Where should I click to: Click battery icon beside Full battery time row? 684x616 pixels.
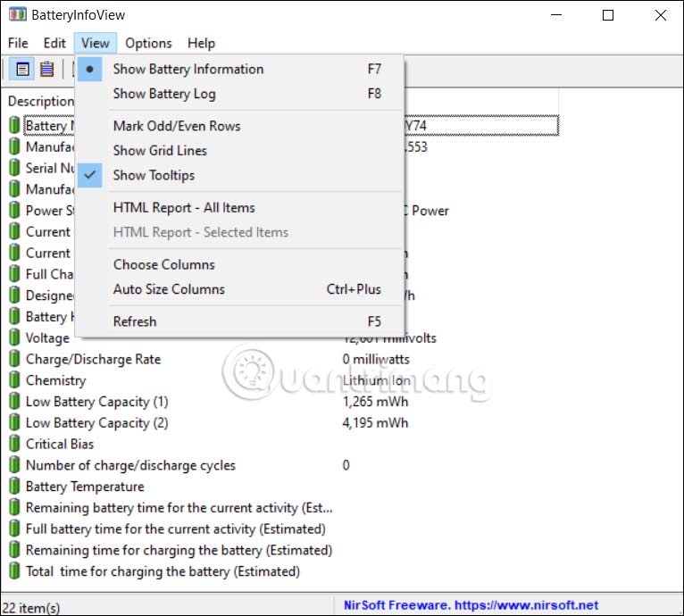(14, 529)
